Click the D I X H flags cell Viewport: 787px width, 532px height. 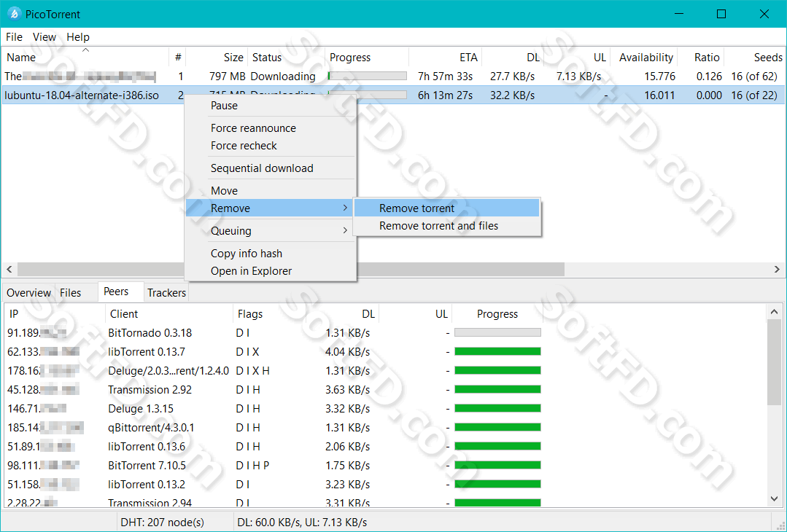pos(252,371)
